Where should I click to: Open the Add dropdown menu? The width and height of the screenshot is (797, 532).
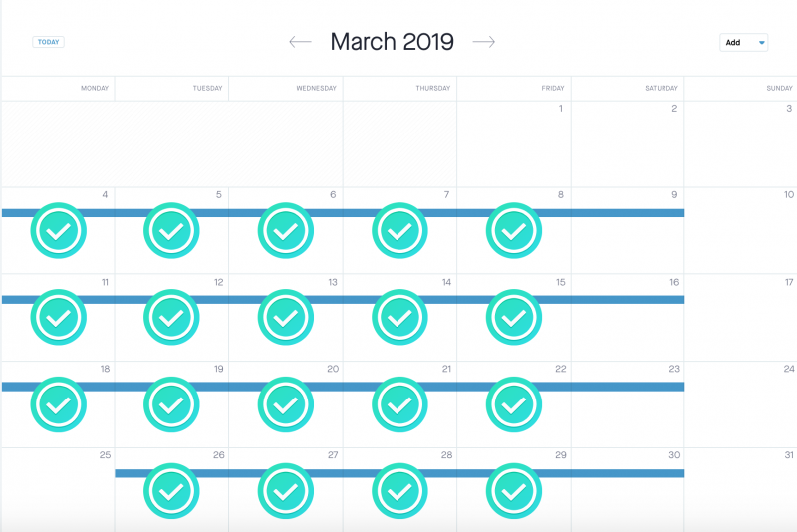point(743,42)
